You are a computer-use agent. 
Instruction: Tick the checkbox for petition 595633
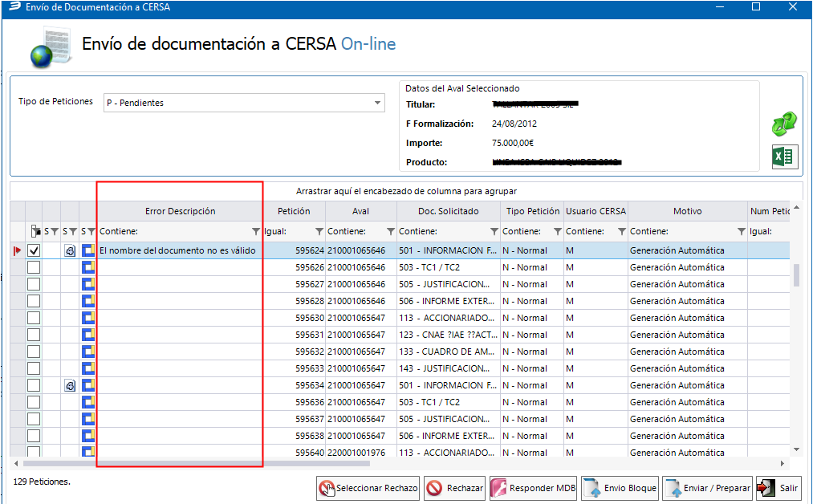[34, 368]
